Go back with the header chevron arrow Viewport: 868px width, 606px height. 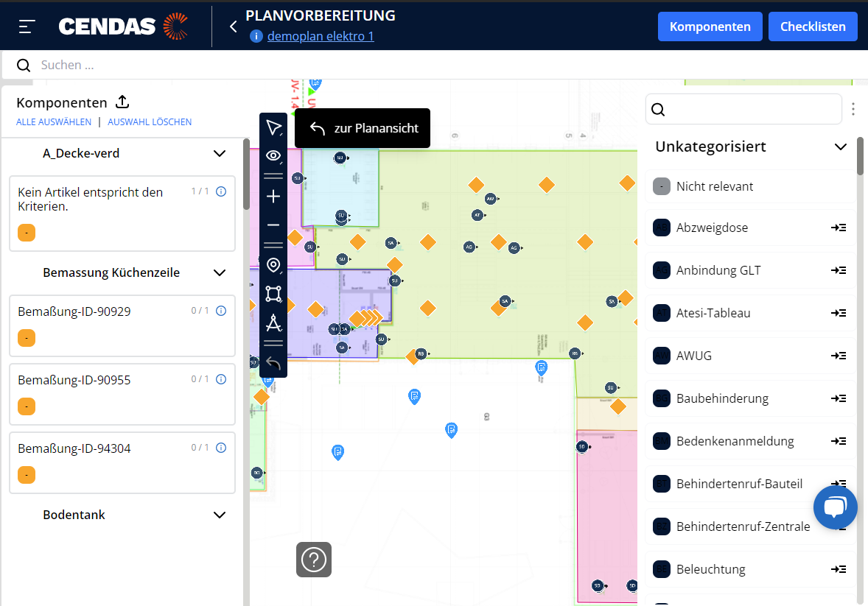(x=233, y=26)
